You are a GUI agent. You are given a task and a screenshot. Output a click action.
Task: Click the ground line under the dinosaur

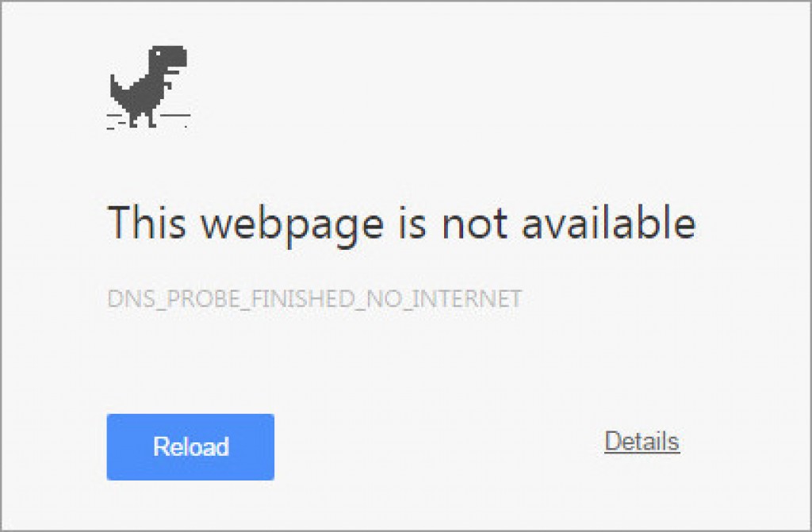(148, 115)
